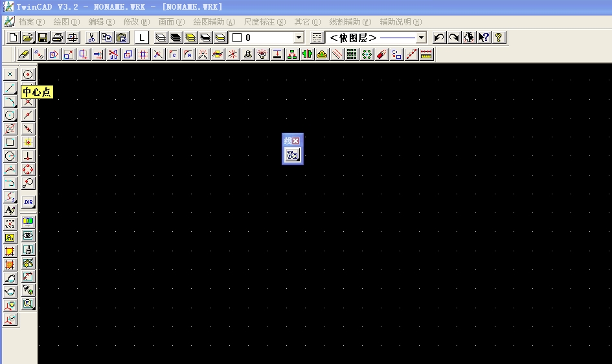Screen dimensions: 612x364
Task: Toggle center point snap circle icon
Action: click(28, 74)
